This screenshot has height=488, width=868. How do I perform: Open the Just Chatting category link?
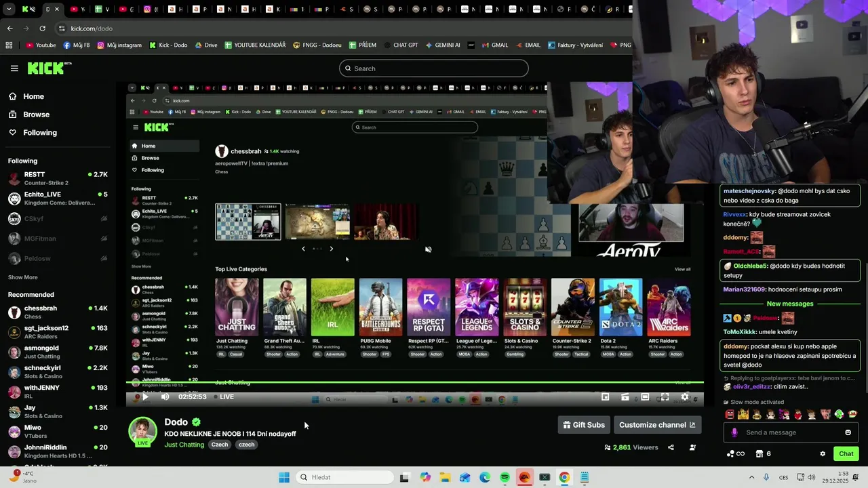tap(184, 445)
